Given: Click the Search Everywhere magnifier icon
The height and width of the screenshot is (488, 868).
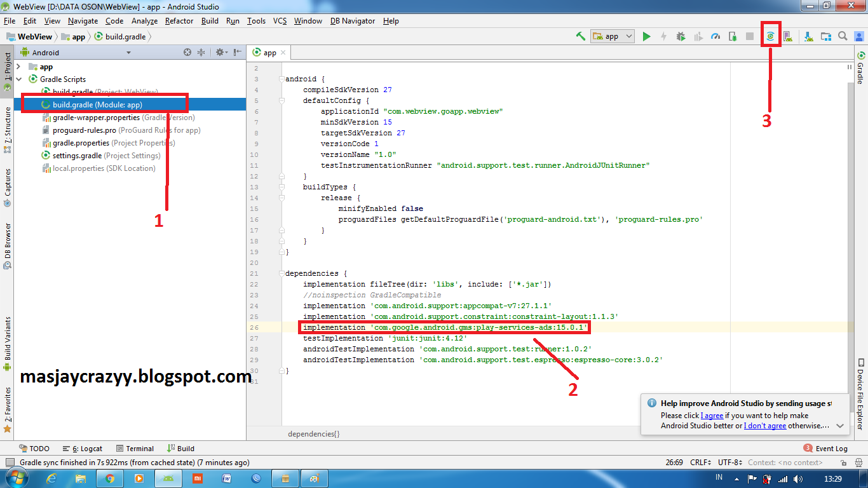Looking at the screenshot, I should tap(843, 36).
